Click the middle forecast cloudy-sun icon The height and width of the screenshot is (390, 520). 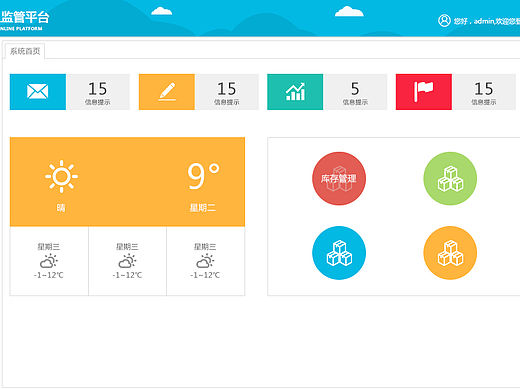click(x=127, y=261)
